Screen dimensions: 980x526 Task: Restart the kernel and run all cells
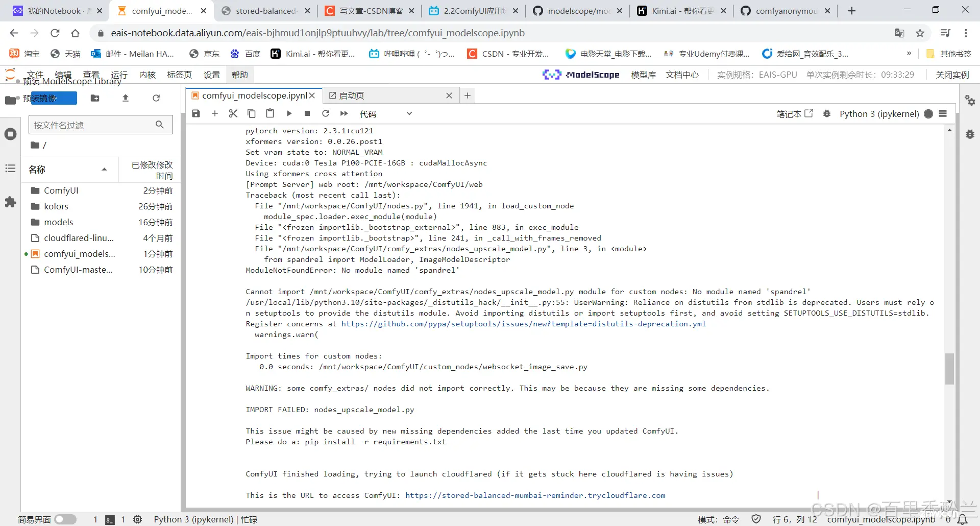tap(344, 113)
